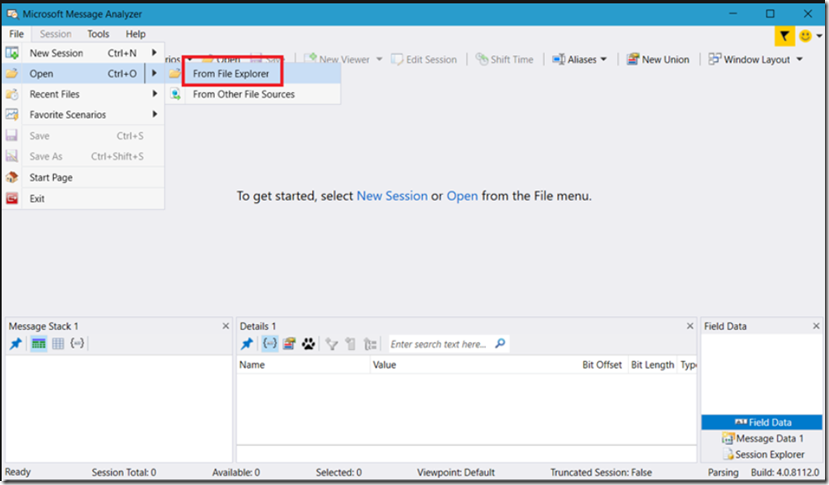Click the Bit Offset column header
829x485 pixels.
(602, 365)
